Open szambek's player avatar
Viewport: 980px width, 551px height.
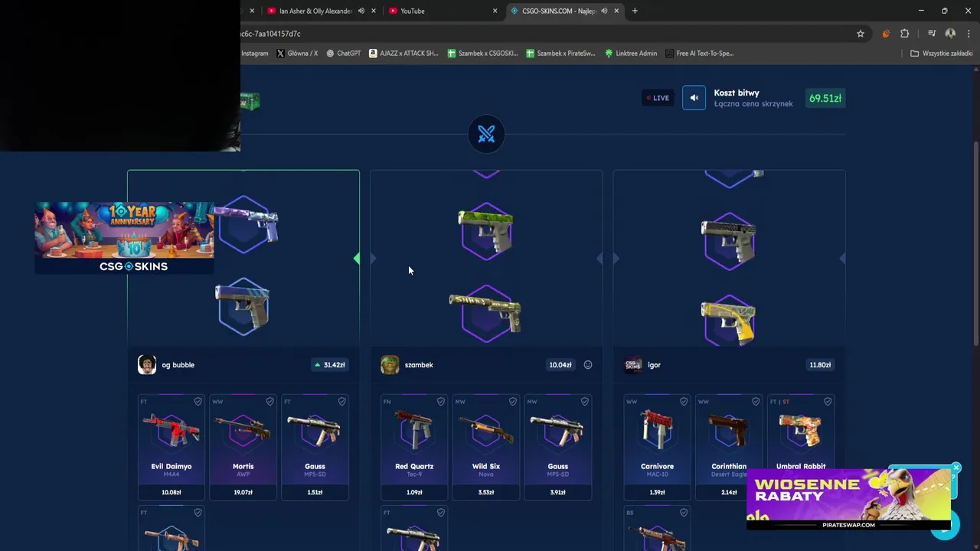tap(390, 365)
